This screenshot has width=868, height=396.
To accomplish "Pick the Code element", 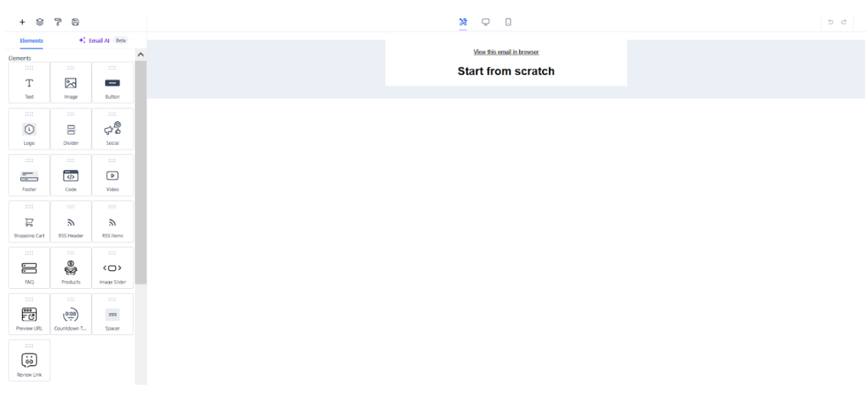I will (x=71, y=177).
